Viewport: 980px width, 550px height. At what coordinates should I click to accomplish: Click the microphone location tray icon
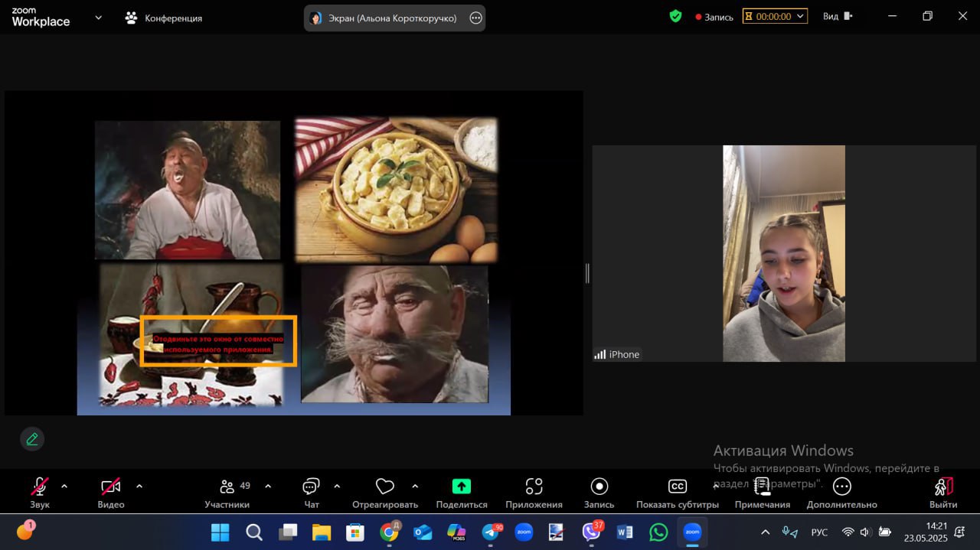[x=789, y=532]
